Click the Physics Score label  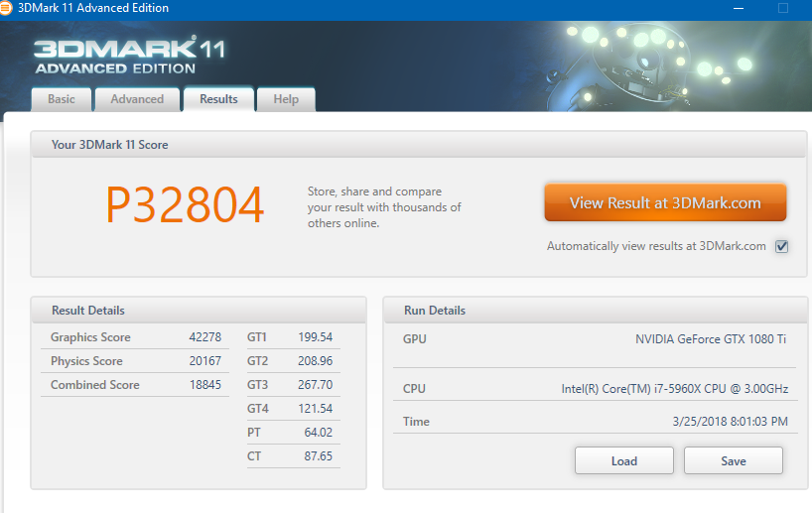86,361
